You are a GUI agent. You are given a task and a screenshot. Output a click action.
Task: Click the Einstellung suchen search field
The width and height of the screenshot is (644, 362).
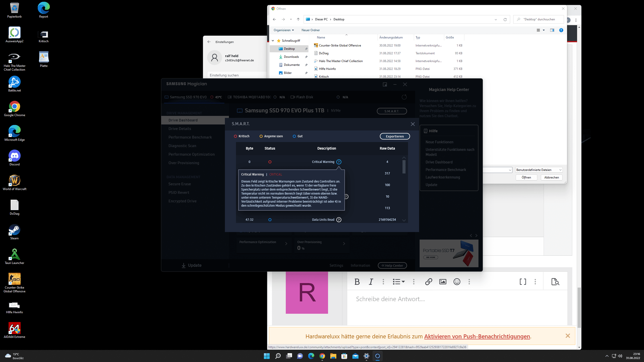[236, 75]
